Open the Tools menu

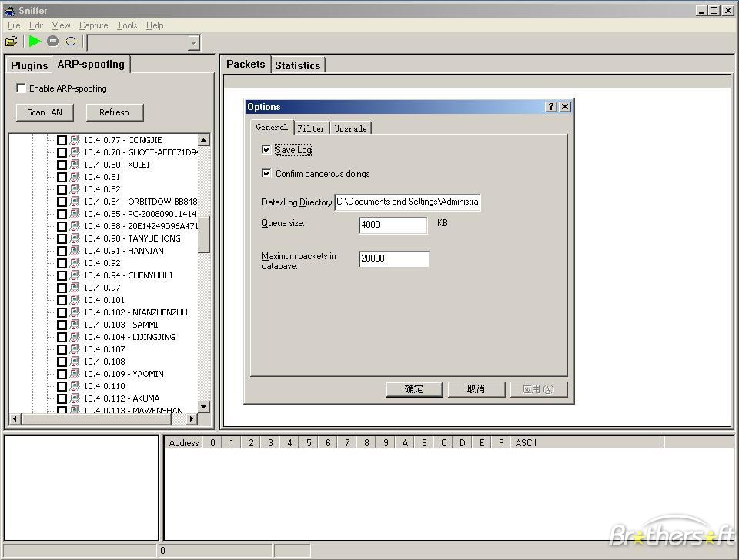coord(127,25)
